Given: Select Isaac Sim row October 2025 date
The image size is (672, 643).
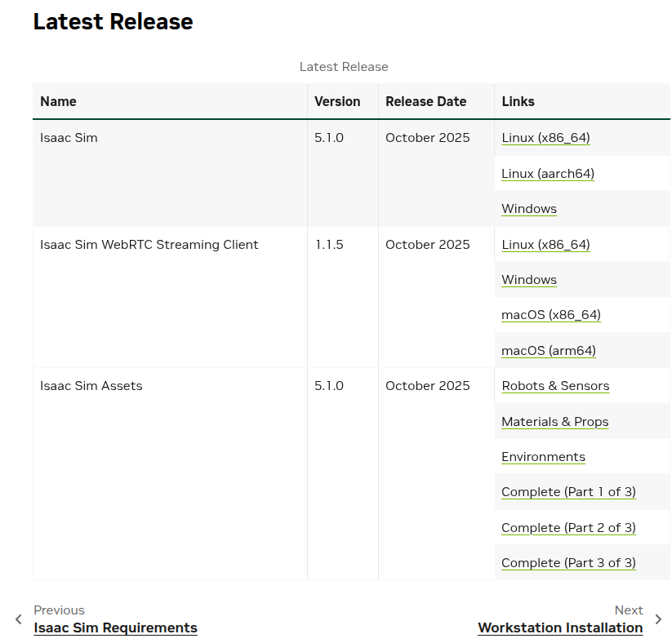Looking at the screenshot, I should point(436,173).
